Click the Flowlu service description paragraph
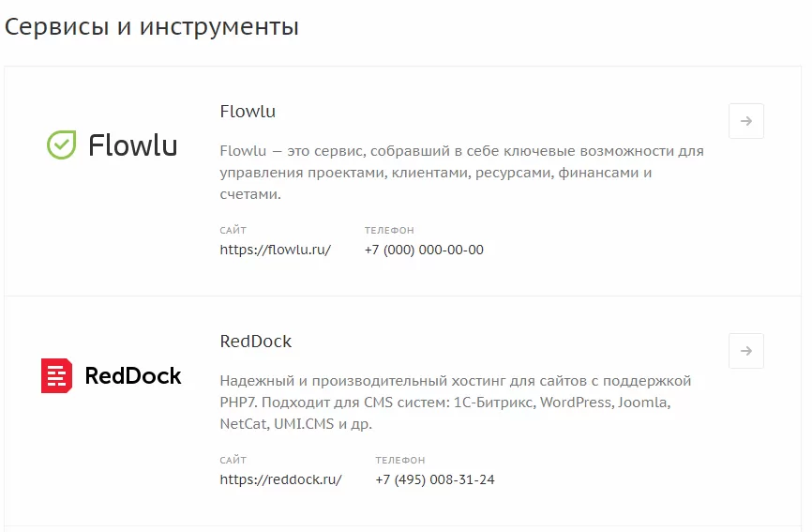 click(x=461, y=173)
